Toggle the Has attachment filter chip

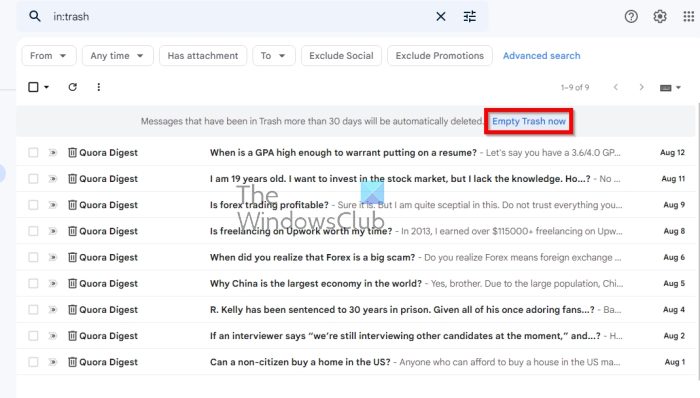(x=203, y=56)
